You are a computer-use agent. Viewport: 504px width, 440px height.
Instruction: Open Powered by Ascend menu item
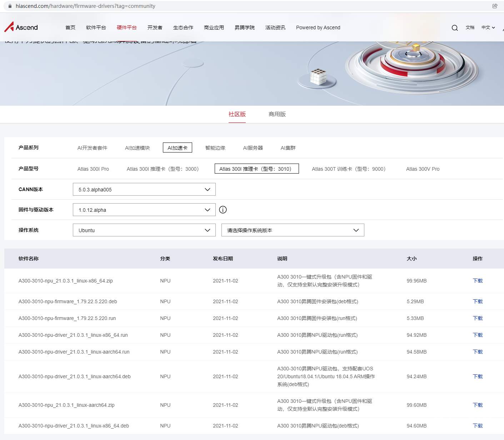318,27
